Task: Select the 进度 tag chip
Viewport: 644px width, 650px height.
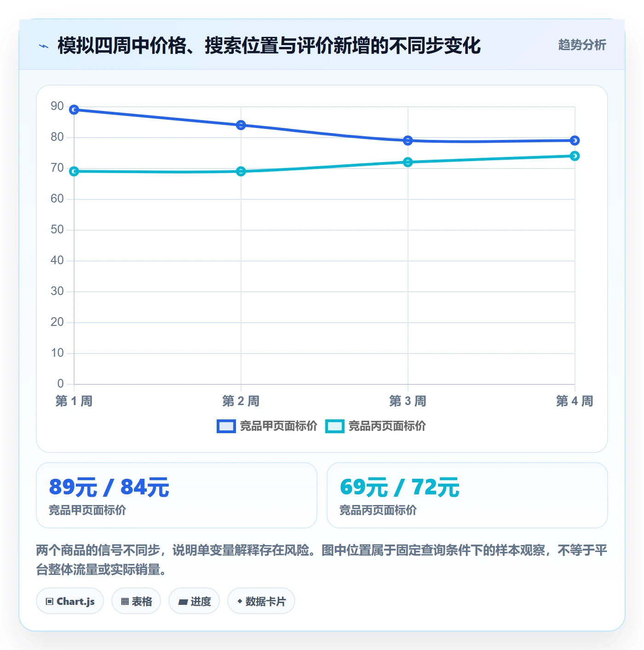Action: (x=194, y=601)
